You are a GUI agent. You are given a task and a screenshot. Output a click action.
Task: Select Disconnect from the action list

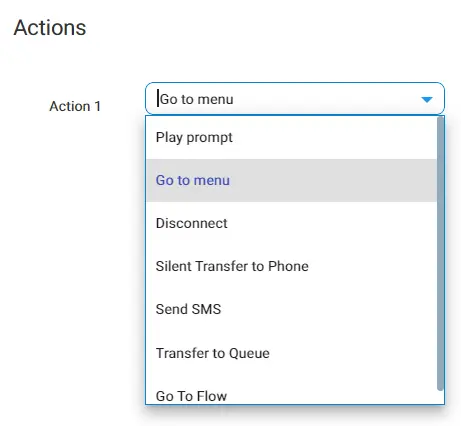pos(291,223)
